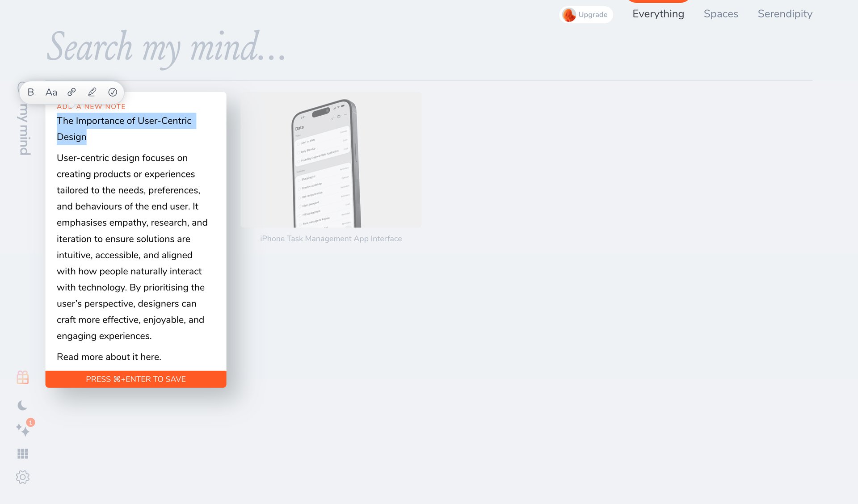Toggle bold formatting in the note toolbar
Viewport: 858px width, 504px height.
[31, 92]
